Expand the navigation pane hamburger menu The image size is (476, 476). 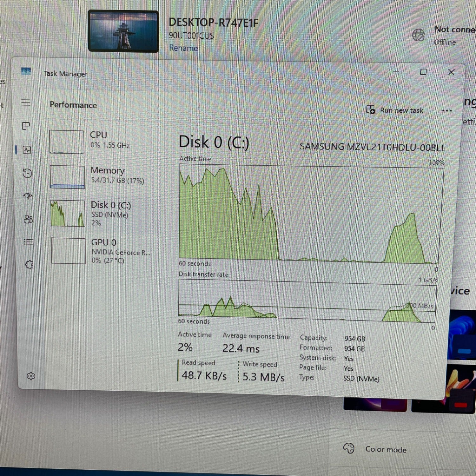pyautogui.click(x=26, y=102)
